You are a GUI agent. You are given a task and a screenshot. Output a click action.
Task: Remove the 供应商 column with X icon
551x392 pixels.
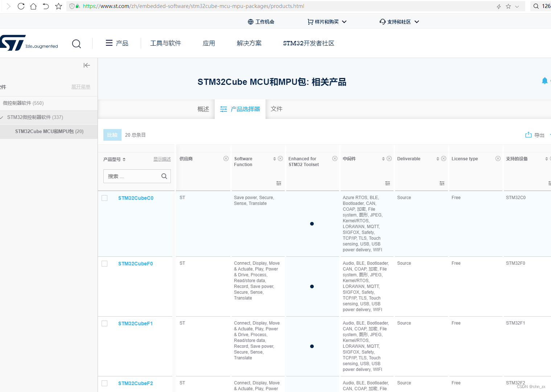pyautogui.click(x=226, y=158)
